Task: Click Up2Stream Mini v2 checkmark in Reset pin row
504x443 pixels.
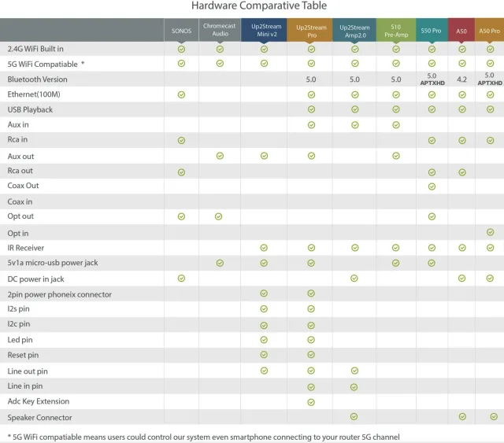Action: pyautogui.click(x=264, y=355)
